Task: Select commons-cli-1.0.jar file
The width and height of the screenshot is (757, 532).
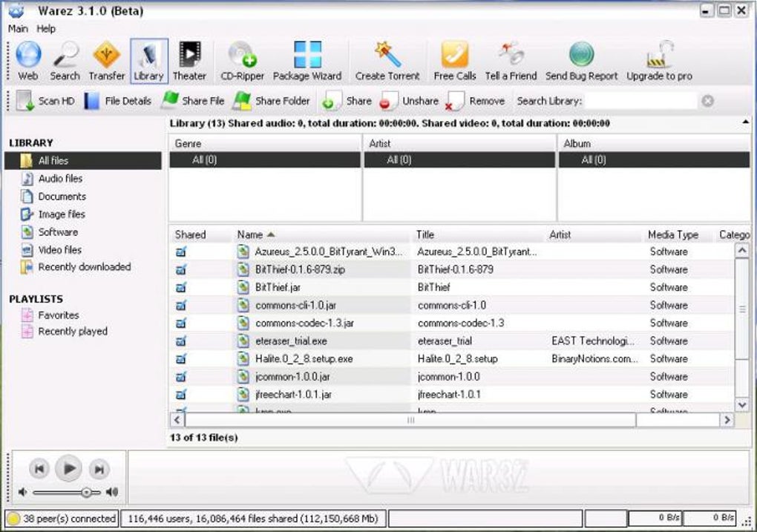Action: (x=295, y=305)
